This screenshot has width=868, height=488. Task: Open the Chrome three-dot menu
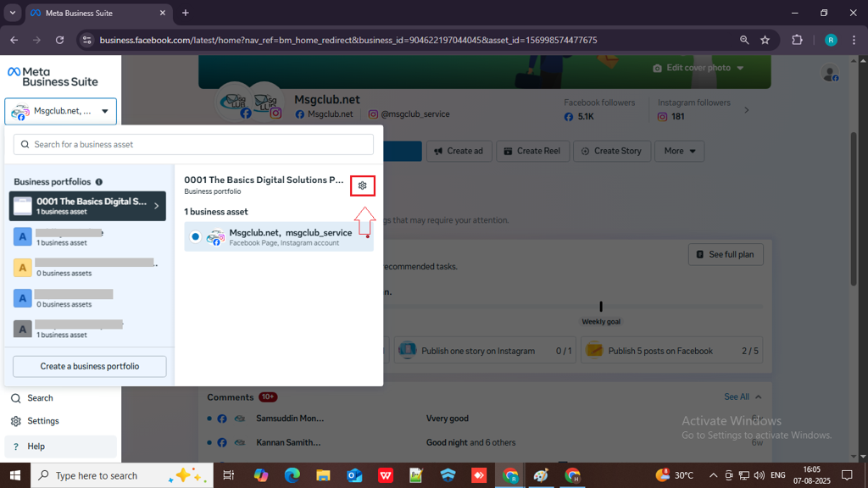[854, 40]
